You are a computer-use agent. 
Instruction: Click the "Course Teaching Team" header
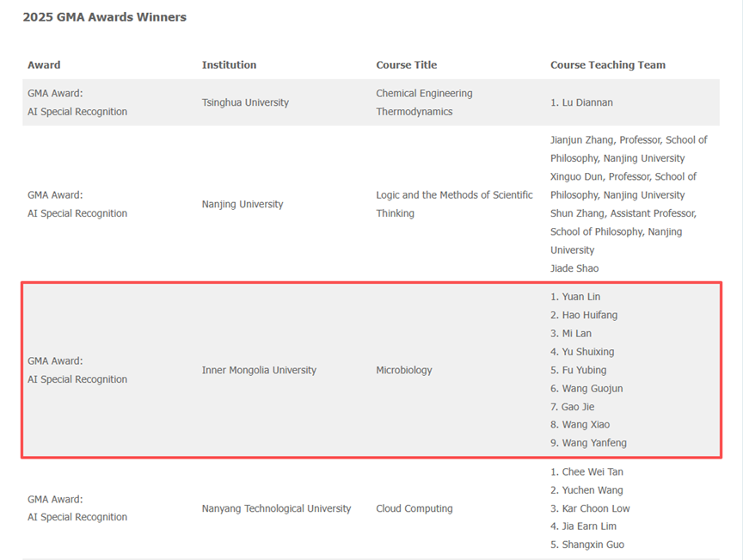[607, 65]
